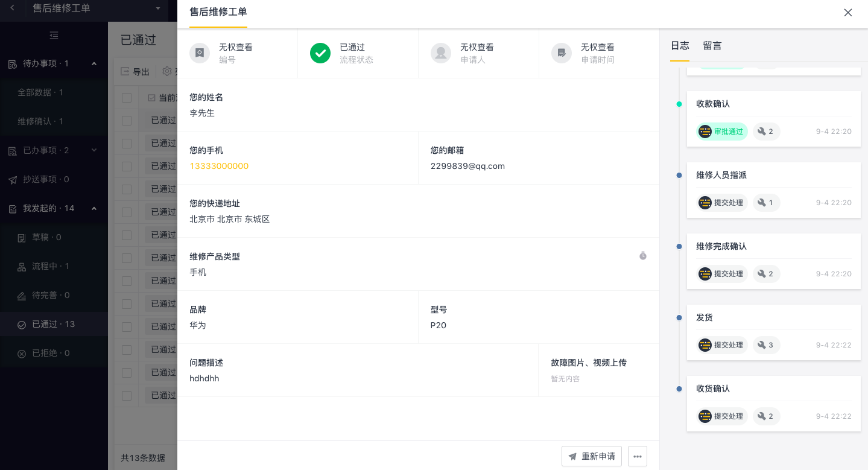Viewport: 868px width, 470px height.
Task: Switch to the 日志 tab
Action: pos(680,46)
